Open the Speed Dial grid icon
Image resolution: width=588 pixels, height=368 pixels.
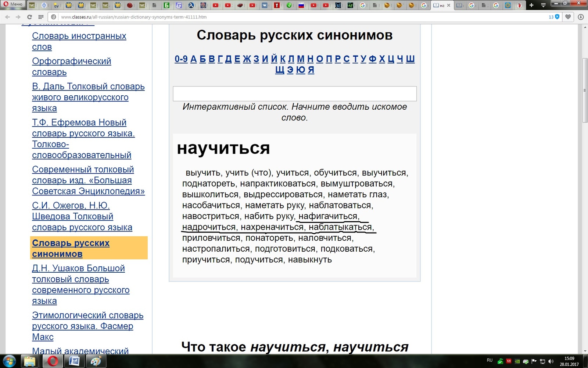(x=41, y=17)
